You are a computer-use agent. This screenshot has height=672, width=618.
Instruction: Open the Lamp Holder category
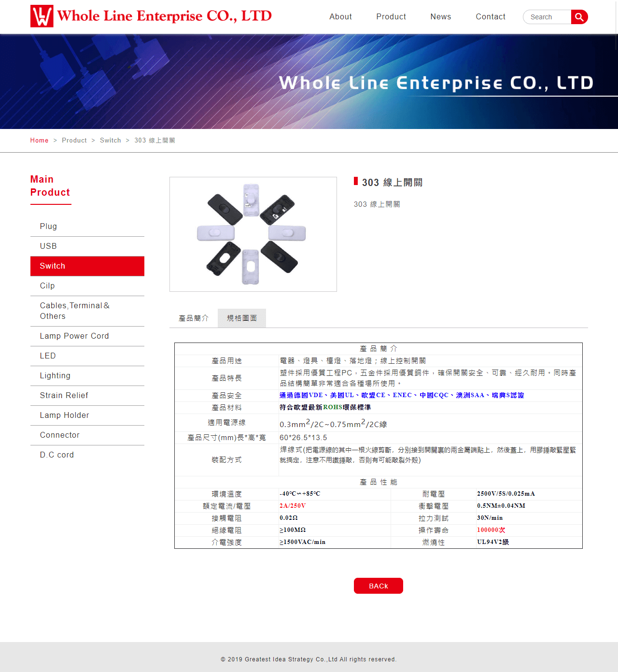[x=87, y=415]
